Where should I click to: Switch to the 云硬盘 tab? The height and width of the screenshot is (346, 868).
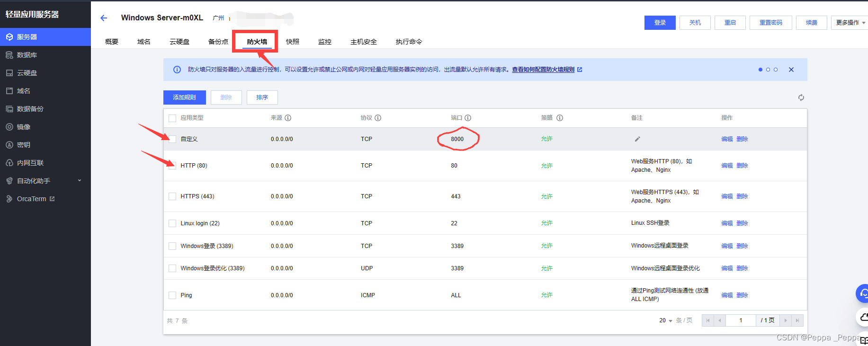[179, 42]
